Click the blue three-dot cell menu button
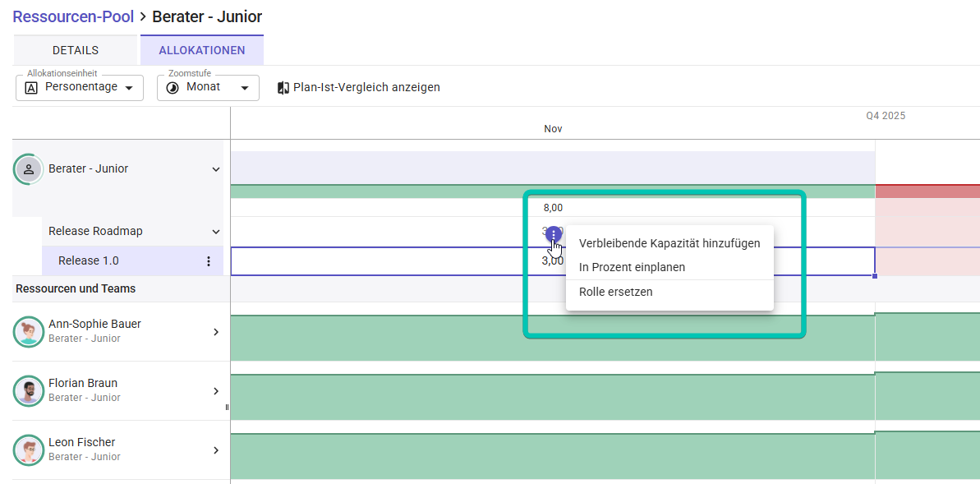This screenshot has height=484, width=980. 554,235
